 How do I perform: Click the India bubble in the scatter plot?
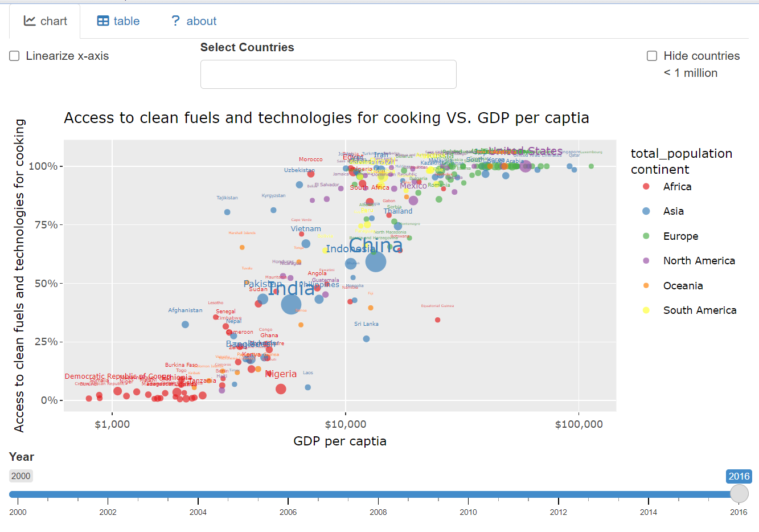pos(291,305)
